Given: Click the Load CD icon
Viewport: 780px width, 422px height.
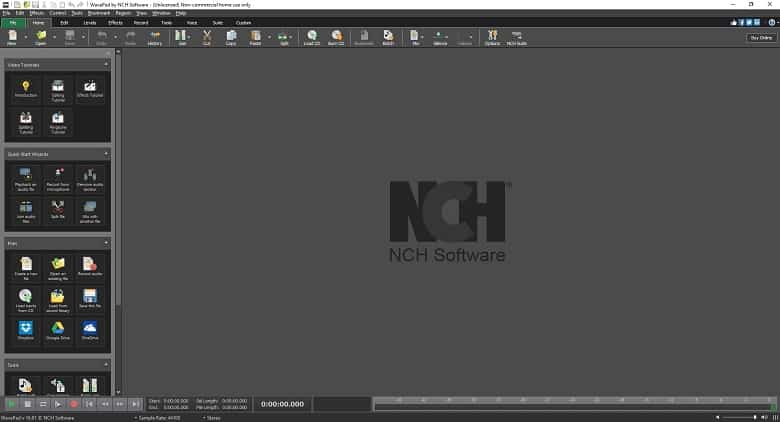Looking at the screenshot, I should point(312,37).
